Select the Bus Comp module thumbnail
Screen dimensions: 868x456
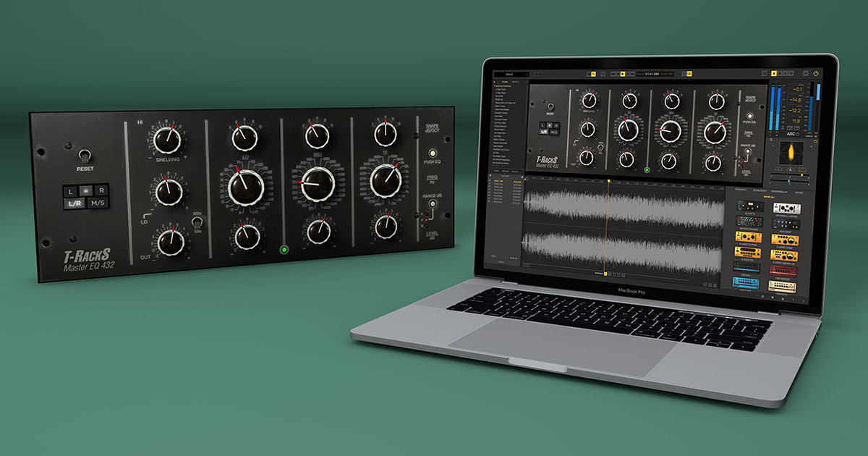[786, 224]
